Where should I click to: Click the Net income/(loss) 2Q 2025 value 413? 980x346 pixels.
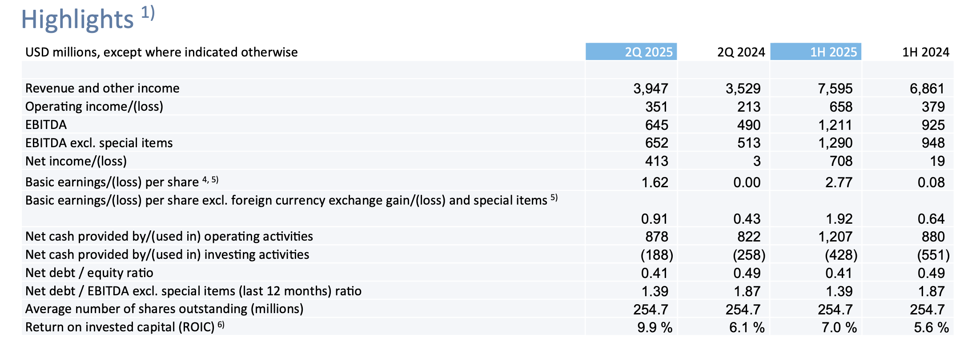coord(656,161)
